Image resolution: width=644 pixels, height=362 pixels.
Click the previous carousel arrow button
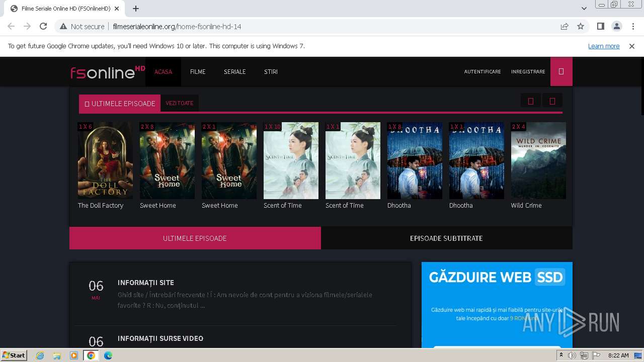(531, 101)
